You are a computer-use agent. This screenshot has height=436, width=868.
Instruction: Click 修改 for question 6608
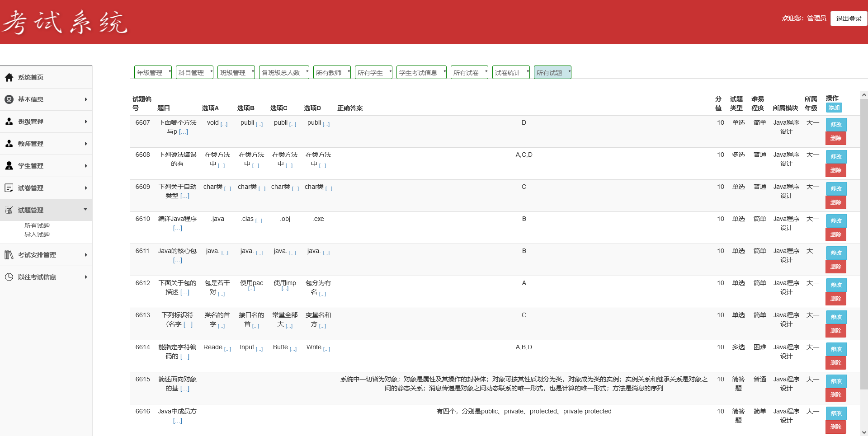pos(836,156)
